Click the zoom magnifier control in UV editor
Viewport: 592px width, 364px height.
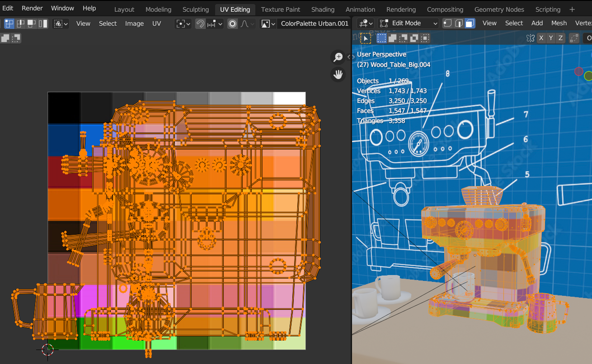click(338, 57)
